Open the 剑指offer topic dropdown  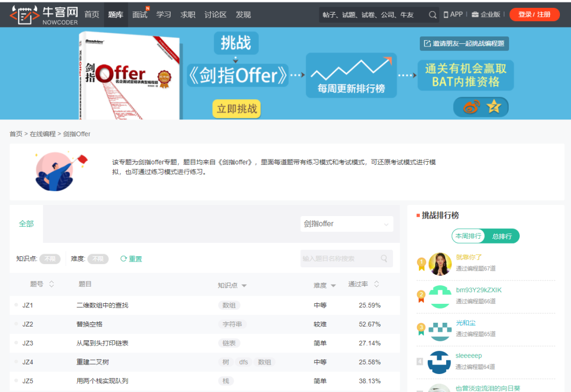click(x=347, y=224)
